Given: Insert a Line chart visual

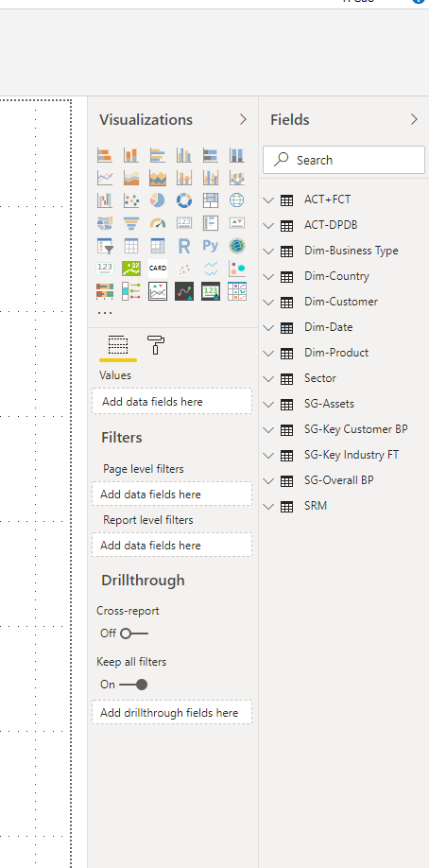Looking at the screenshot, I should (105, 178).
